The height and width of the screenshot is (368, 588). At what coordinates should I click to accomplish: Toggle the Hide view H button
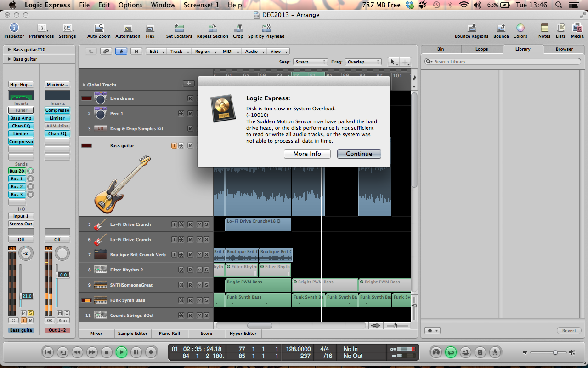pyautogui.click(x=136, y=52)
